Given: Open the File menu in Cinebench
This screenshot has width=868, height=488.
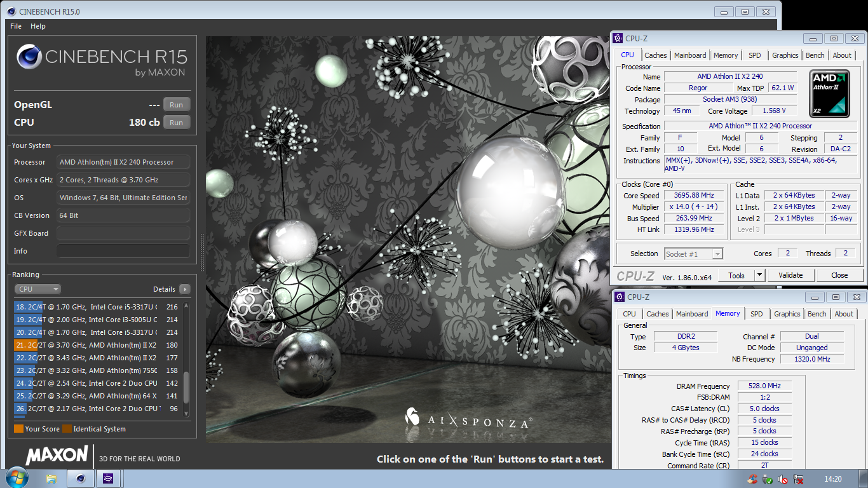Looking at the screenshot, I should 16,26.
